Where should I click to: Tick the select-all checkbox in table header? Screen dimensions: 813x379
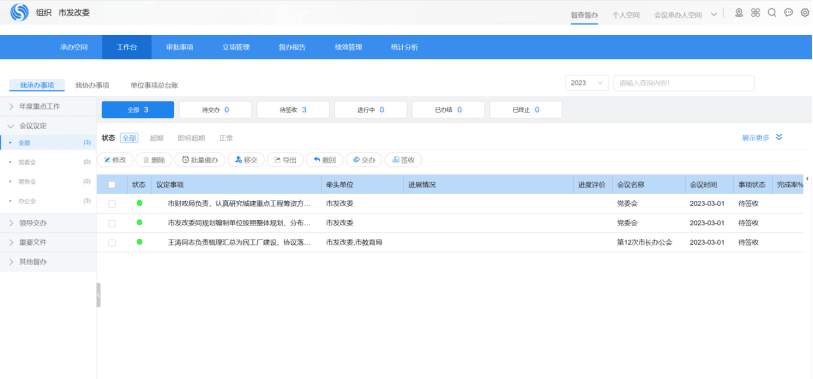coord(112,185)
